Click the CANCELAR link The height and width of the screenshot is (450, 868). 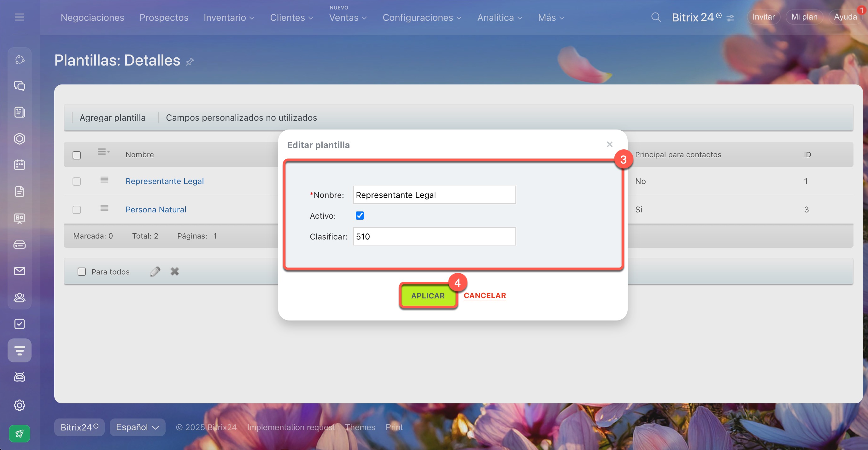[485, 296]
